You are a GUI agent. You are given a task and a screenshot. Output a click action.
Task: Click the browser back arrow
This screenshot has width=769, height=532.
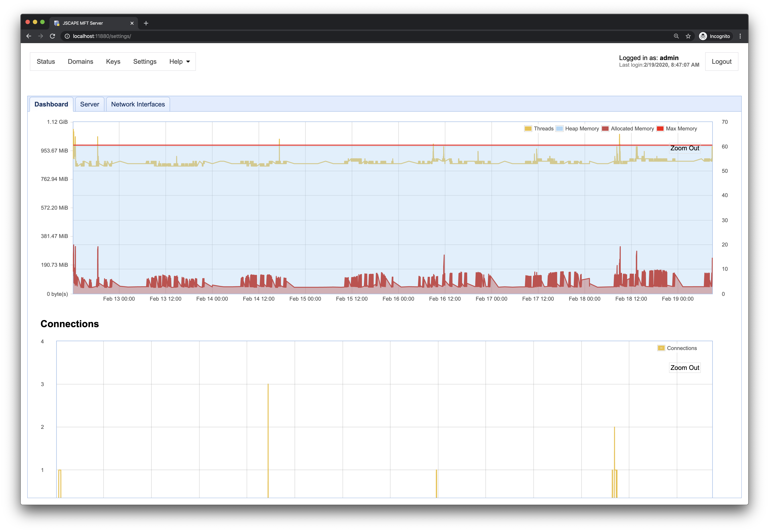pos(29,36)
